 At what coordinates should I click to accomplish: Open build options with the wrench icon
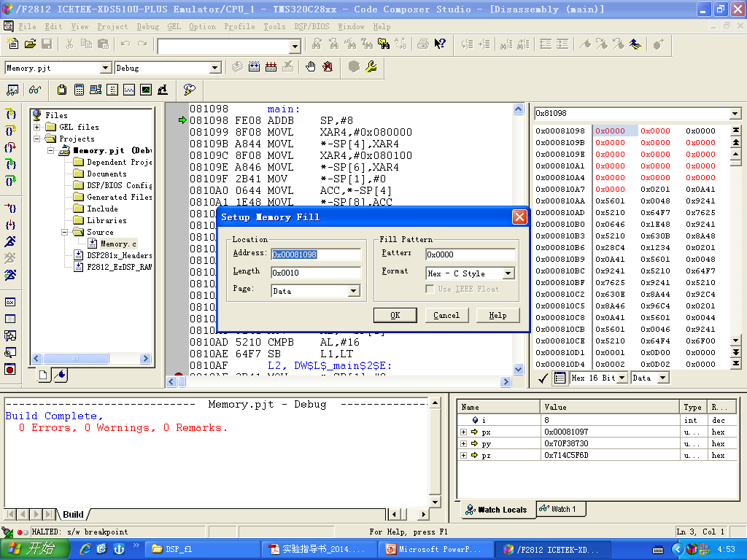371,67
